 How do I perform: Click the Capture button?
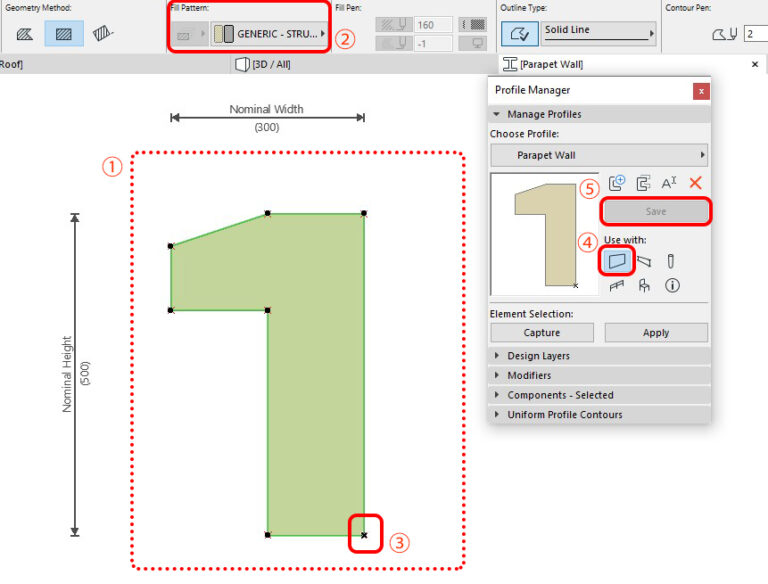(542, 333)
